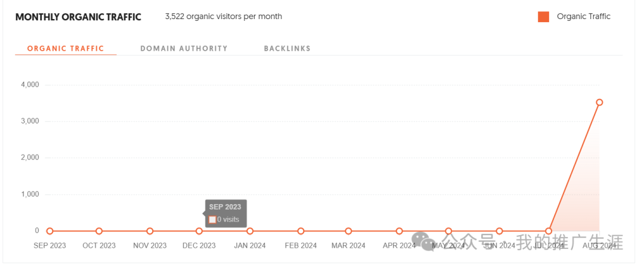Select the JAN 2024 data point

tap(250, 231)
